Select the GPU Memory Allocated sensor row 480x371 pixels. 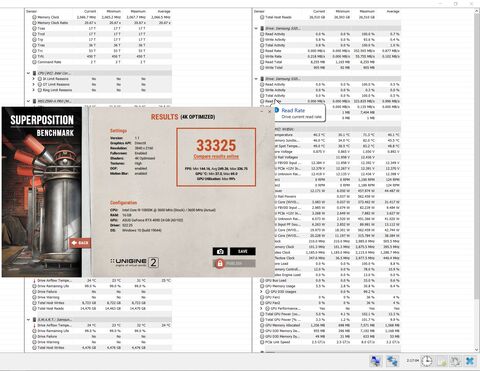(330, 325)
